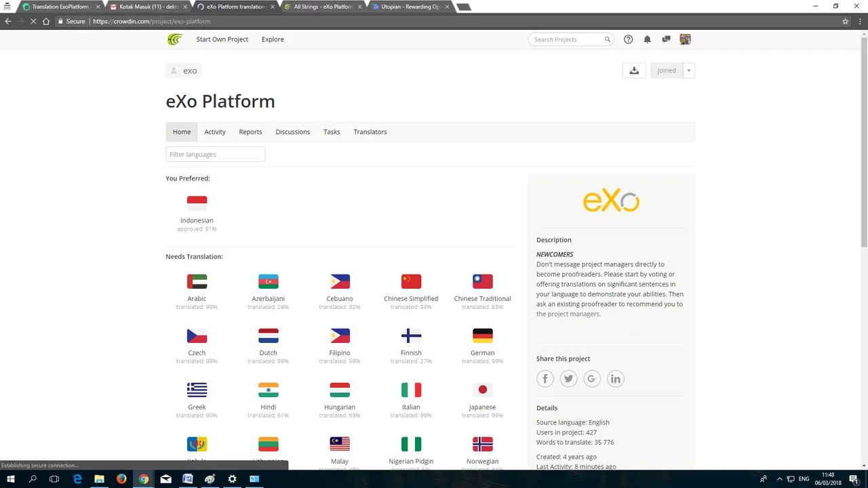Select the German flag
Viewport: 868px width, 488px height.
482,335
